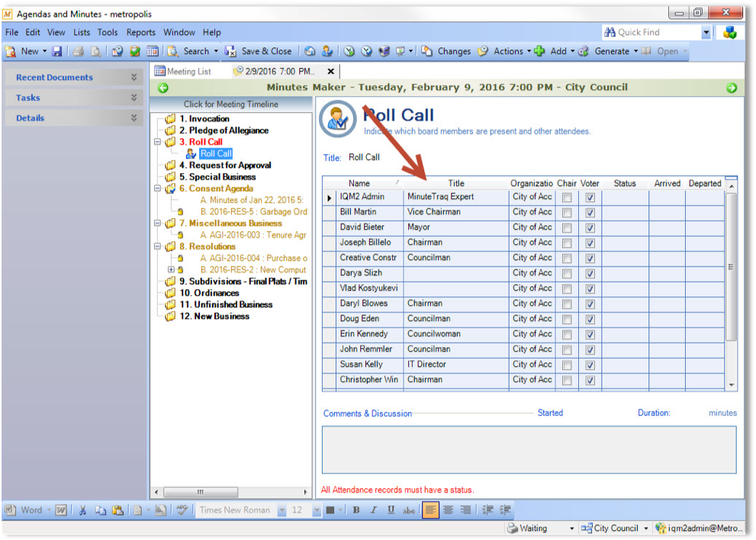Collapse the 8. Resolutions tree node
This screenshot has width=756, height=540.
click(157, 246)
